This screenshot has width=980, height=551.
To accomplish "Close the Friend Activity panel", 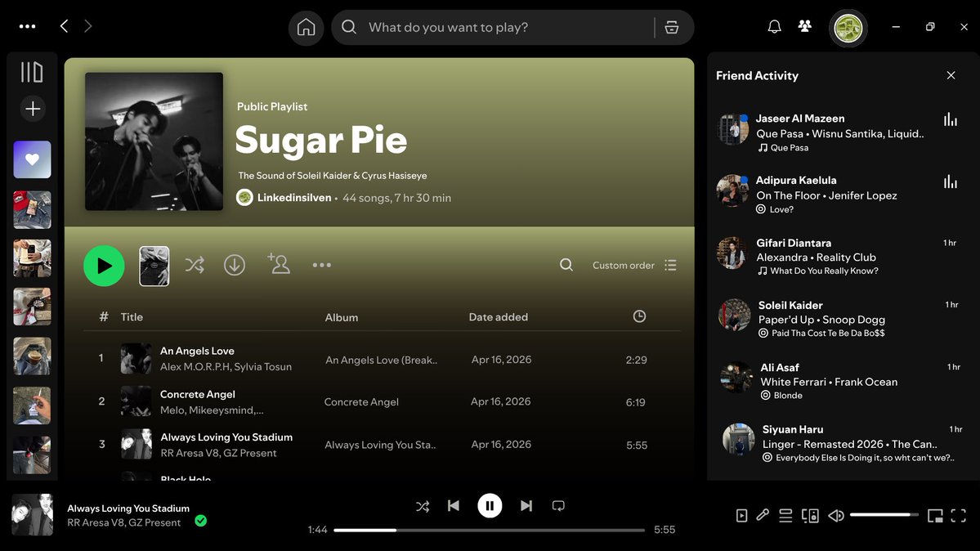I will click(951, 76).
